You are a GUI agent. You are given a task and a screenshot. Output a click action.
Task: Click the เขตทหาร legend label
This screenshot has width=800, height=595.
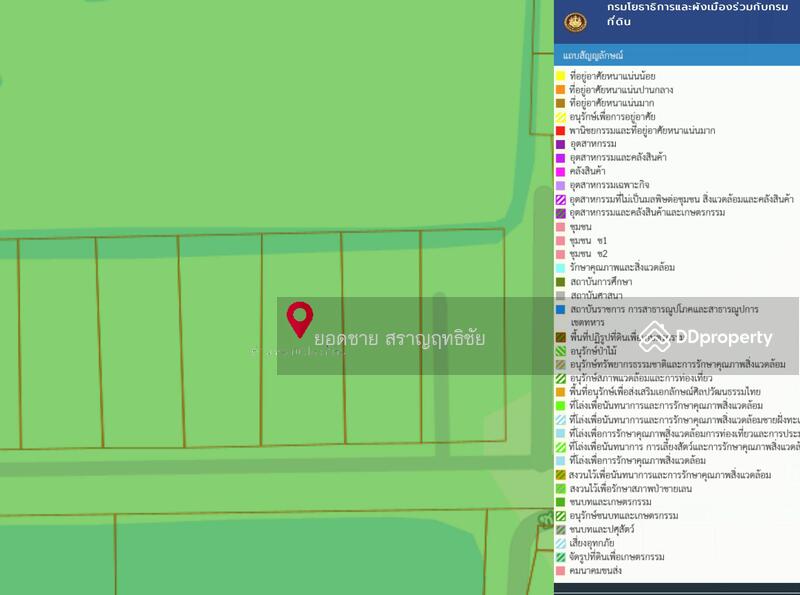tap(587, 323)
